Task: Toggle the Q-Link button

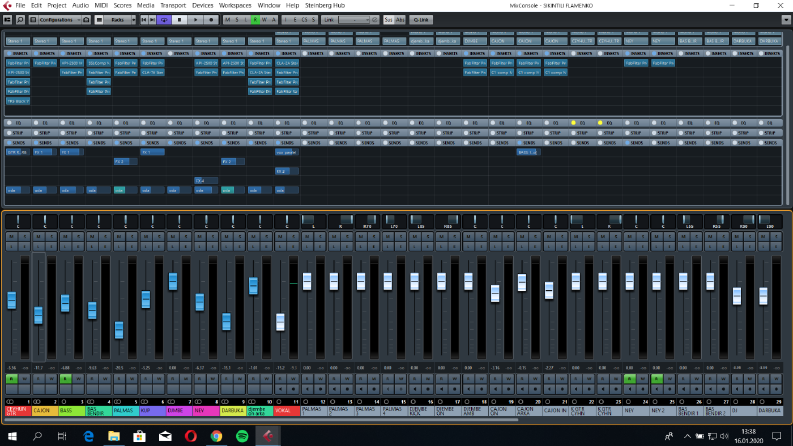Action: 421,20
